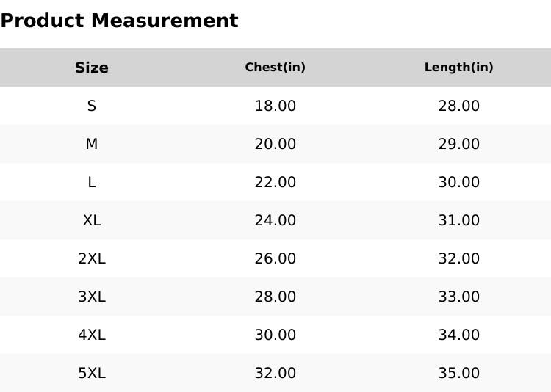Click the Size column header
This screenshot has height=392, width=551.
coord(92,68)
